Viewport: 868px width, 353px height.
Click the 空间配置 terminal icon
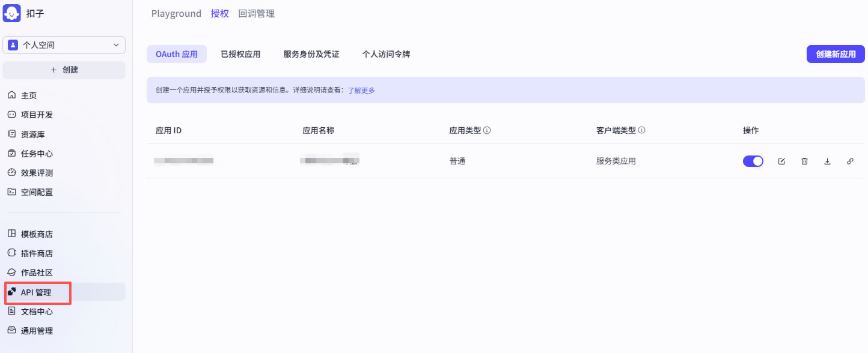coord(11,192)
